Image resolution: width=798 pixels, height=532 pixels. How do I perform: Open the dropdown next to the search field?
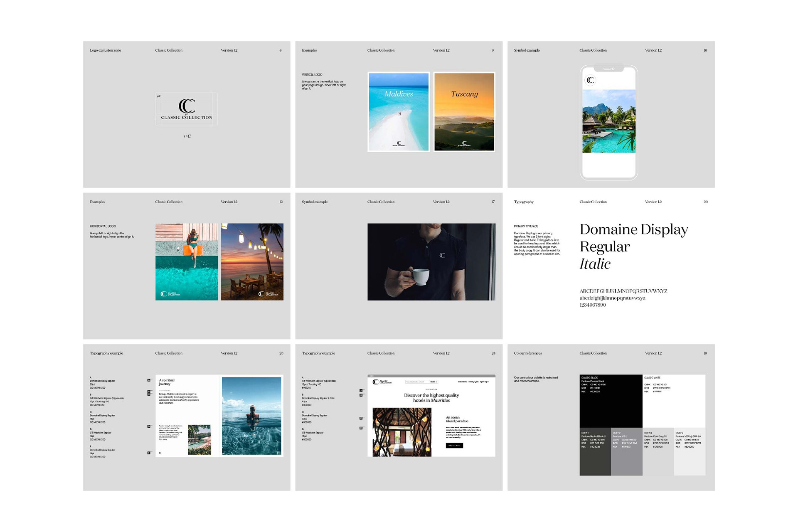tap(433, 382)
